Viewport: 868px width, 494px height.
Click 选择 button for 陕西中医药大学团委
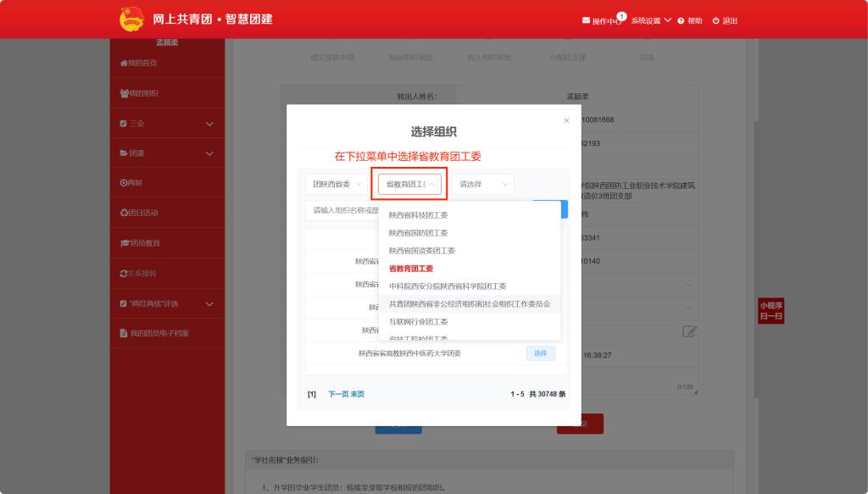tap(541, 353)
